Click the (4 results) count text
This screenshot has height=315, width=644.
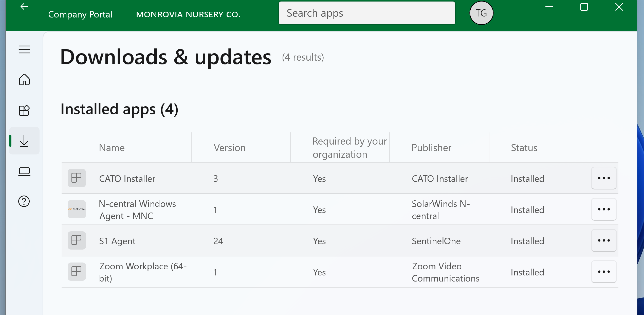303,57
